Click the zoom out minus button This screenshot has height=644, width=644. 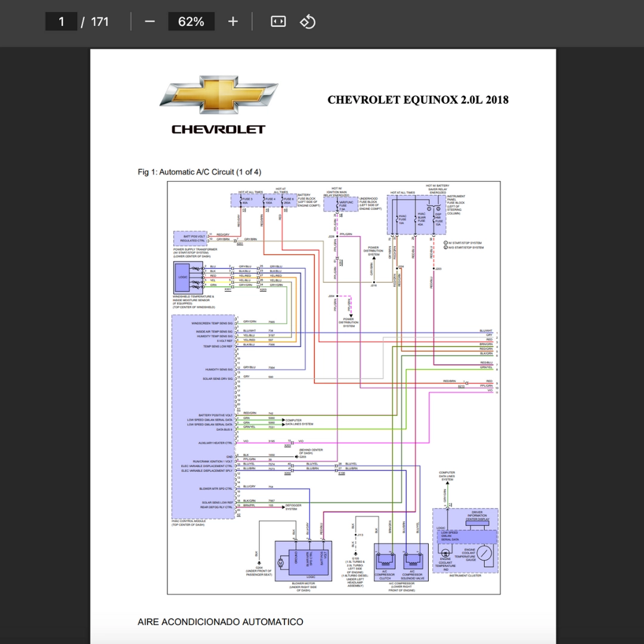pos(150,21)
